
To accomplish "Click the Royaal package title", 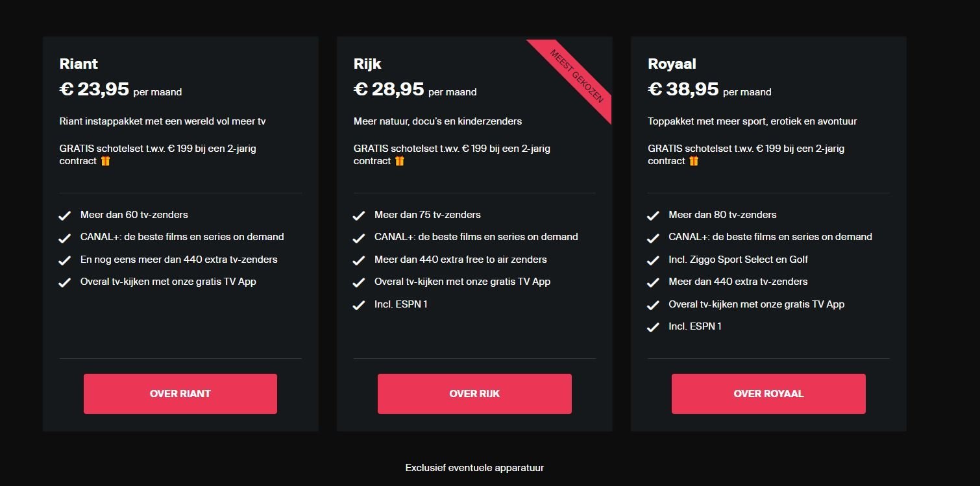I will click(672, 64).
